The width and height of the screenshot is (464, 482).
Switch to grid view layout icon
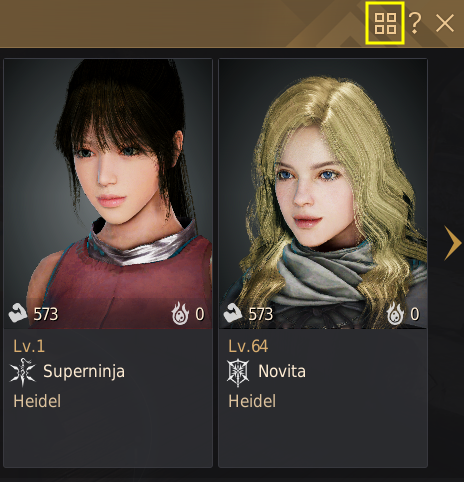tap(385, 23)
